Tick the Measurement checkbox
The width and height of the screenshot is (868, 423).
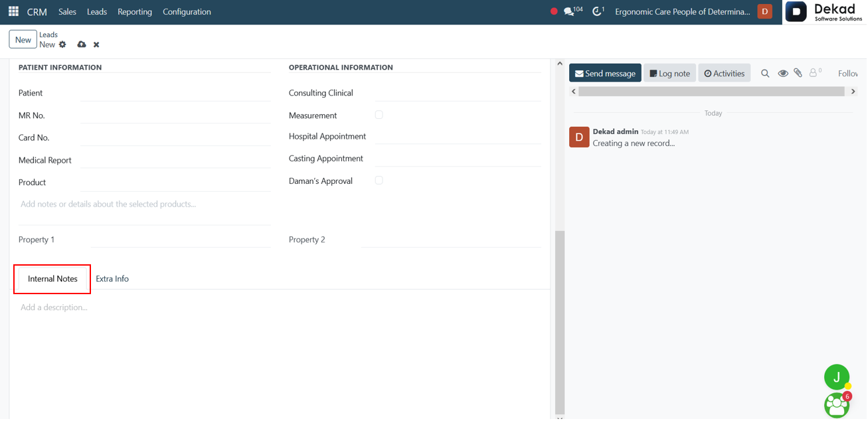(379, 115)
